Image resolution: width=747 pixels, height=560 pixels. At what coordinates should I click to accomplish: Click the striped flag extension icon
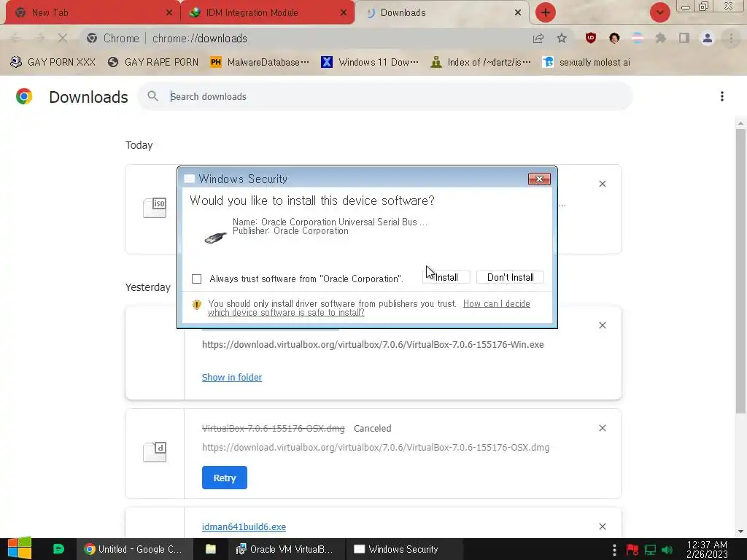tap(638, 38)
